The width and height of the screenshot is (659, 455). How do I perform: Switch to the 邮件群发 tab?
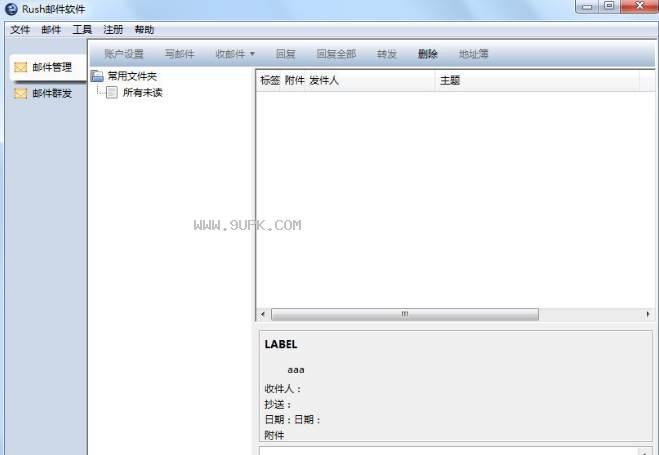[47, 93]
